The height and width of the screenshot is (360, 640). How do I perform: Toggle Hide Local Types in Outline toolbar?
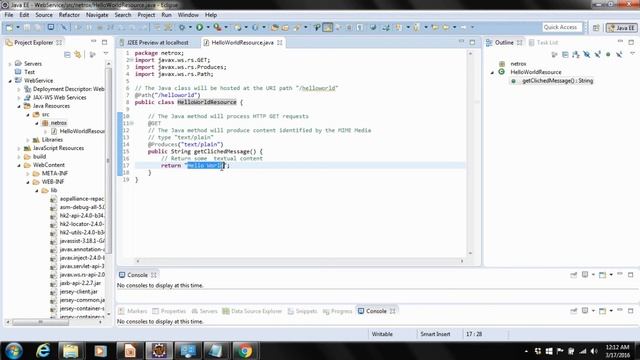[x=619, y=54]
